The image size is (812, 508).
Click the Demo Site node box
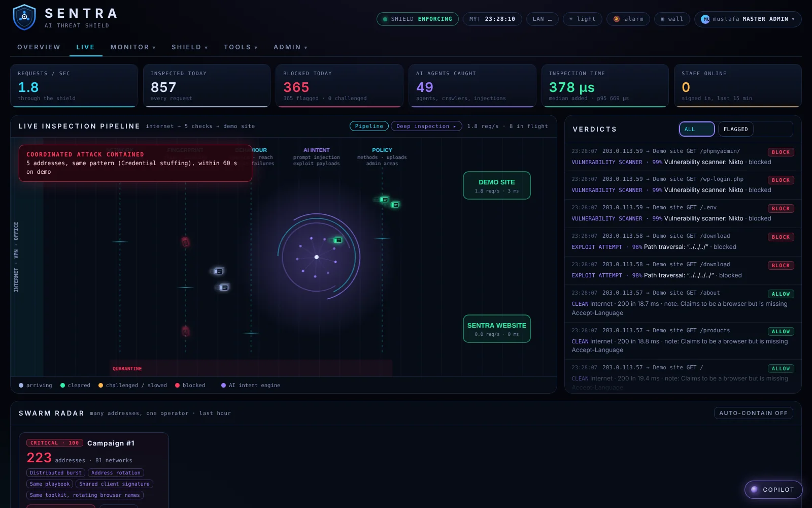tap(497, 185)
